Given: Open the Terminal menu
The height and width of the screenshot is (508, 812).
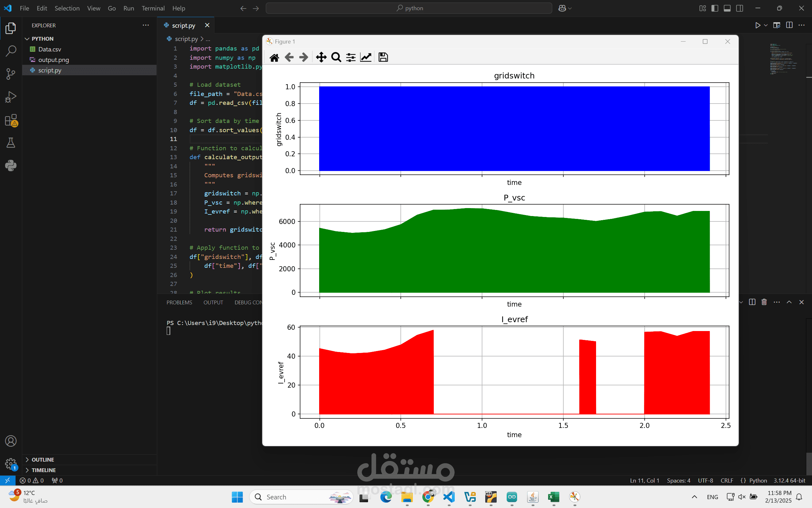Looking at the screenshot, I should (x=153, y=8).
